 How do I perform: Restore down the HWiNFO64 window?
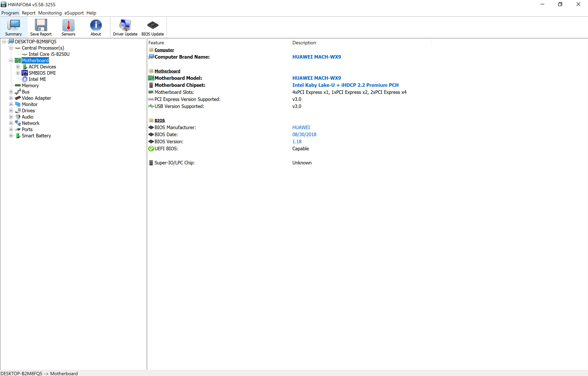(x=560, y=4)
